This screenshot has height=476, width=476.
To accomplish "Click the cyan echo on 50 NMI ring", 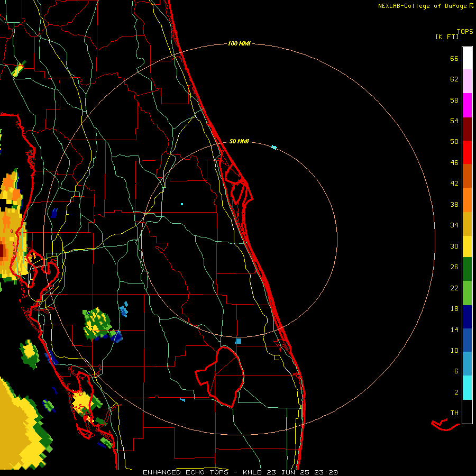I will [274, 148].
